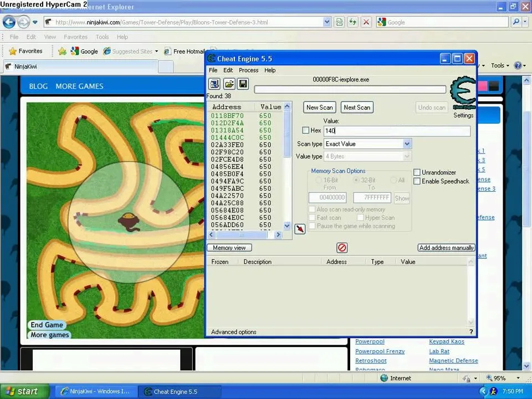Click the Windows start button

point(24,392)
